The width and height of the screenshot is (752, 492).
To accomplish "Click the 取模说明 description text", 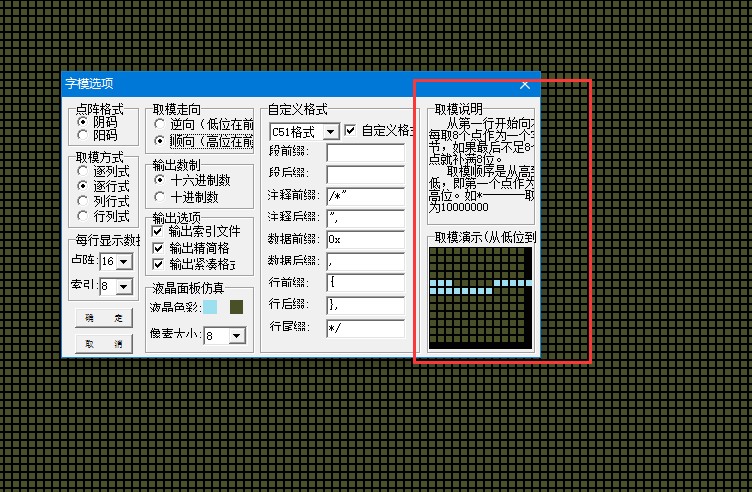I will click(482, 165).
